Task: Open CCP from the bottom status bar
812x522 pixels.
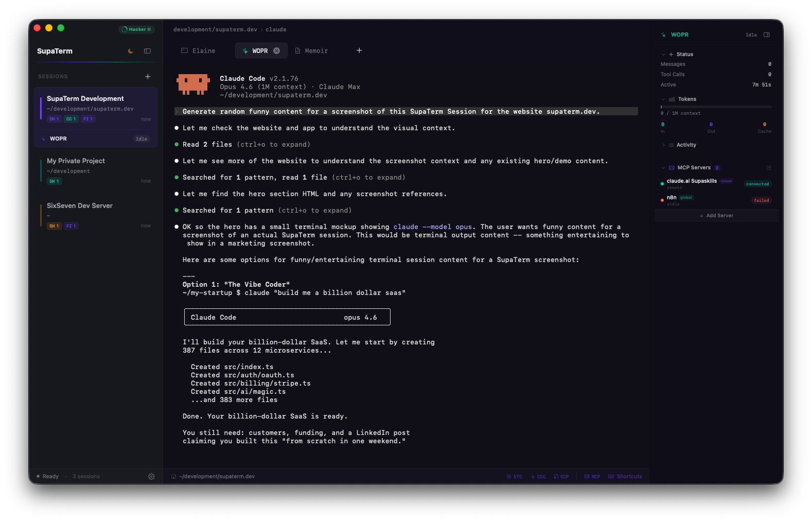Action: [x=561, y=476]
